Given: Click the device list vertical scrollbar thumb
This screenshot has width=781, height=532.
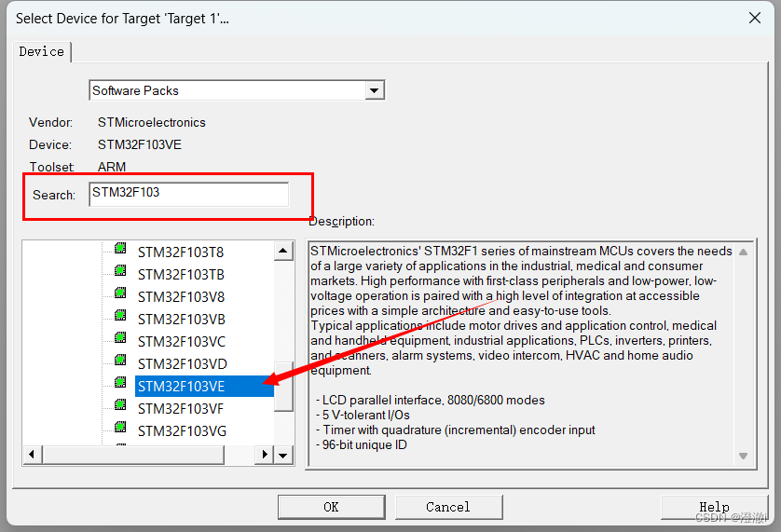Looking at the screenshot, I should (x=283, y=387).
